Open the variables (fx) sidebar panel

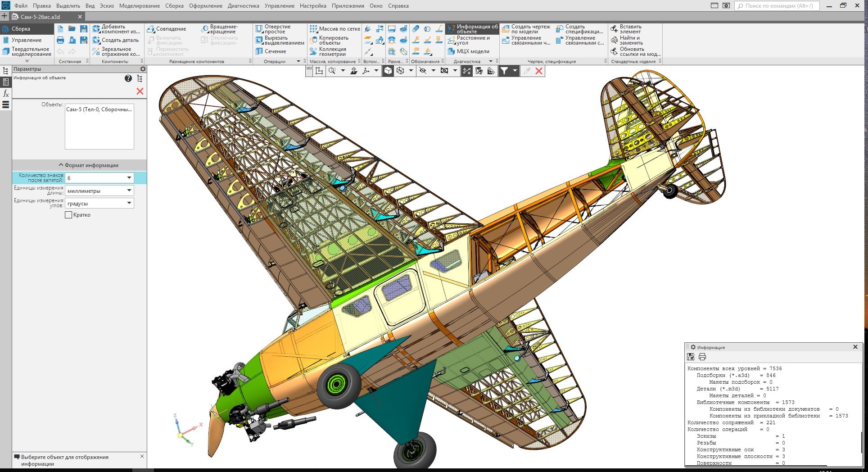coord(6,94)
